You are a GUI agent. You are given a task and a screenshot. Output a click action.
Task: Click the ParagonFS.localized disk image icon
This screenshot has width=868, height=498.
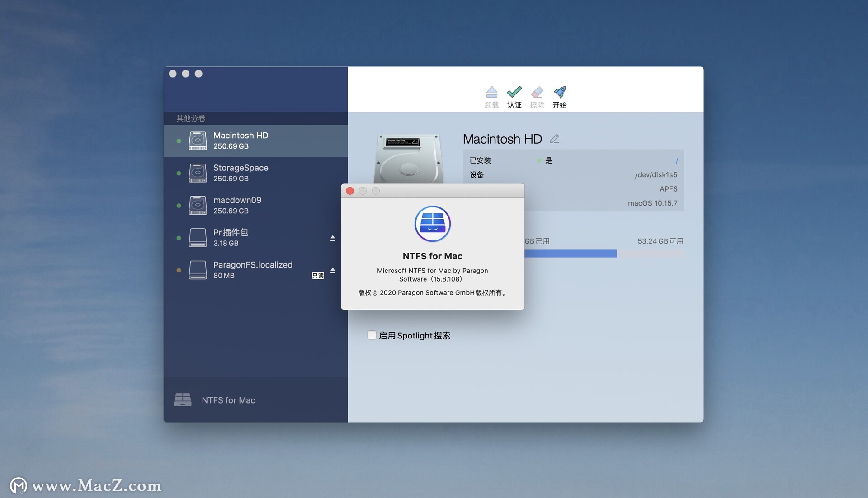coord(198,270)
